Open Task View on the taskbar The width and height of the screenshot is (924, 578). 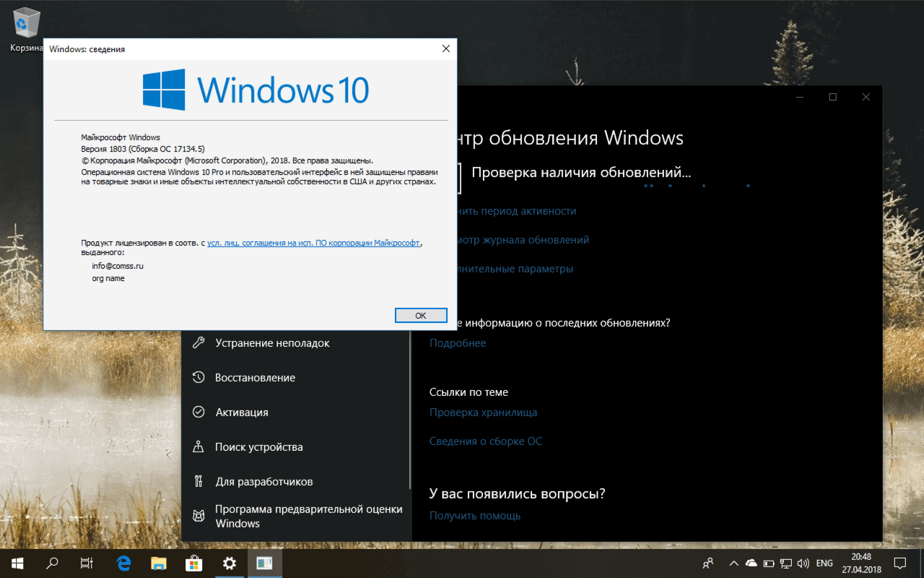coord(87,563)
